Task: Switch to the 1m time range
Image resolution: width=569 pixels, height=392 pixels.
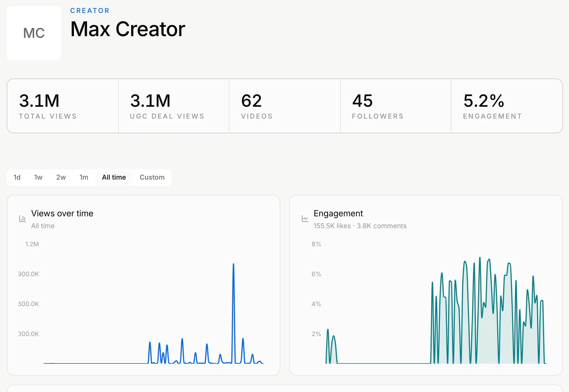Action: [x=84, y=177]
